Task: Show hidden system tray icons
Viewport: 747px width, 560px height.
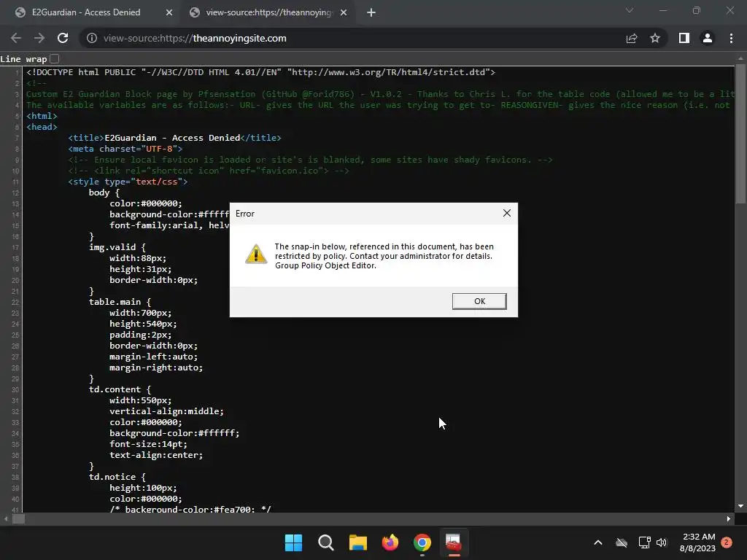Action: (598, 542)
